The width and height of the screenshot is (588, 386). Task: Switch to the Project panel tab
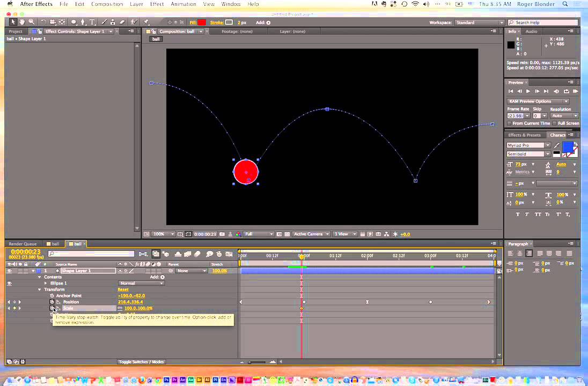(x=16, y=32)
